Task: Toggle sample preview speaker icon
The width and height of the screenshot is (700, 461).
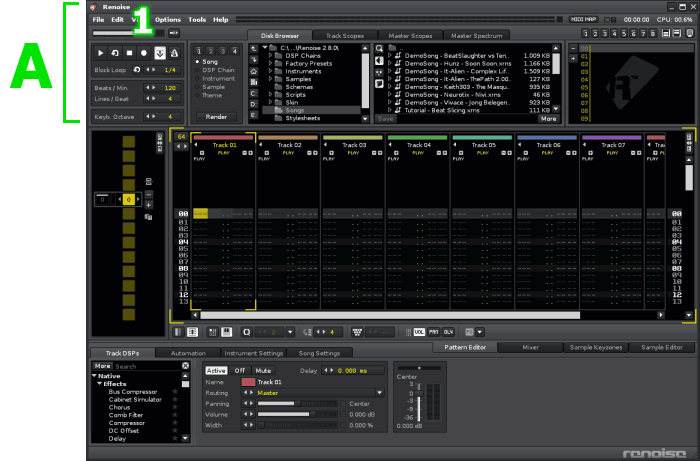Action: coord(379,60)
